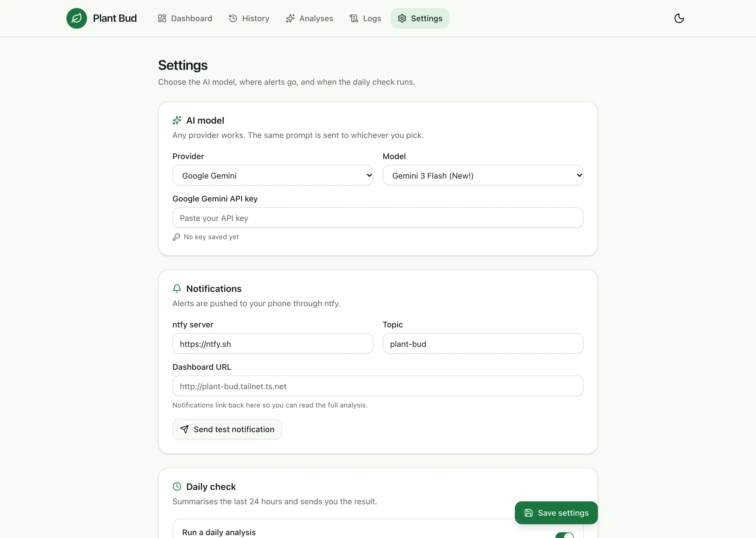Screen dimensions: 756x538
Task: Select the Settings tab
Action: coord(420,18)
